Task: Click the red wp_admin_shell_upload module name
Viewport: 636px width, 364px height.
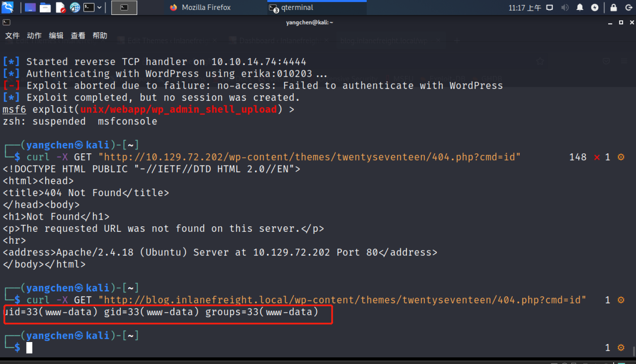Action: (178, 109)
